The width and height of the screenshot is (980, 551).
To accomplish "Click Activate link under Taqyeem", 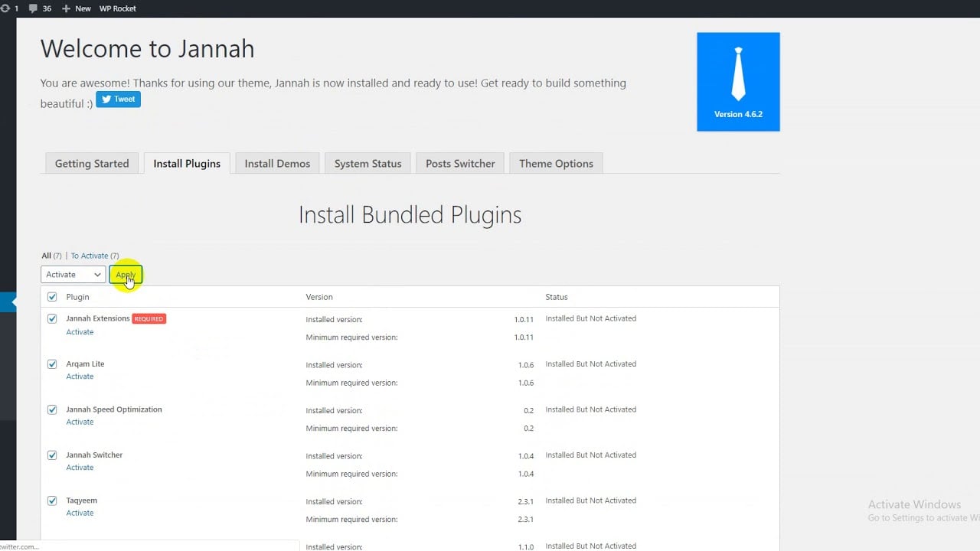I will click(80, 513).
